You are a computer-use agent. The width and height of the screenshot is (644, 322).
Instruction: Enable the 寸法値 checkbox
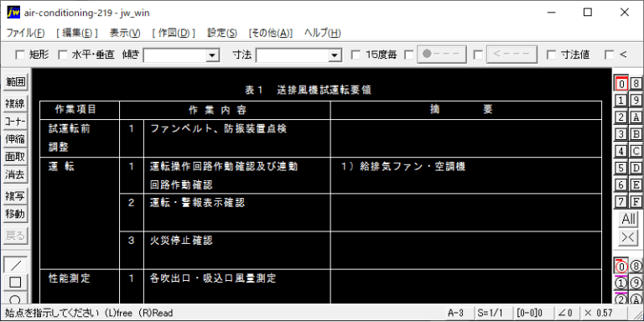(x=552, y=55)
